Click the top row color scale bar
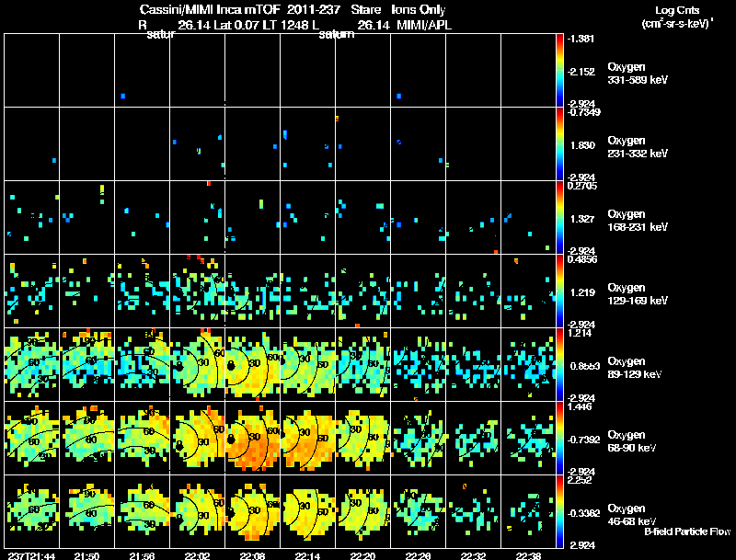This screenshot has width=736, height=560. pos(559,71)
